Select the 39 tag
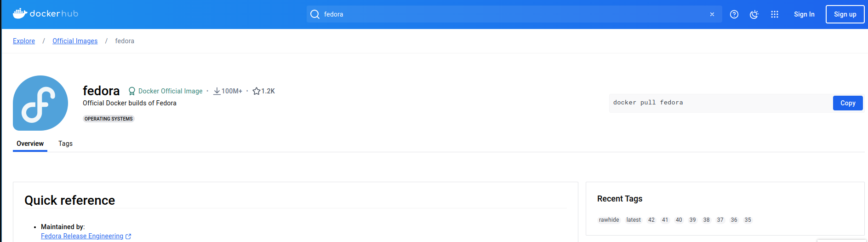The image size is (868, 242). pyautogui.click(x=693, y=220)
